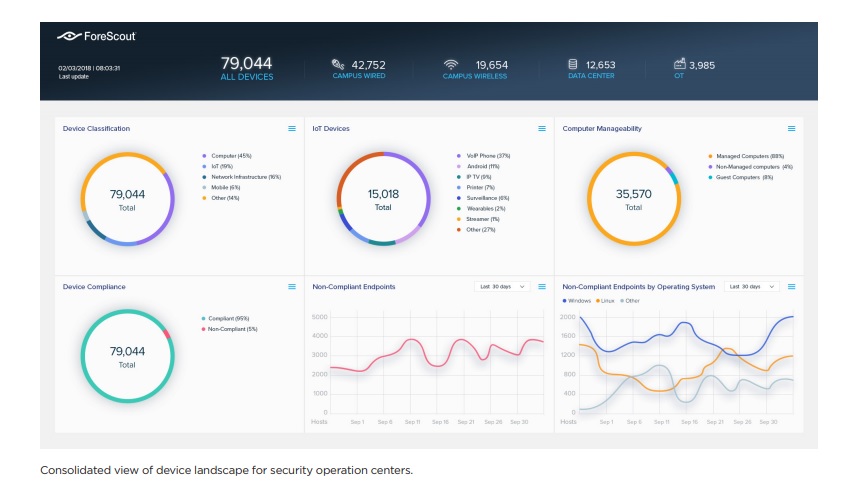
Task: Expand Last 30 days dropdown for Operating System chart
Action: [x=751, y=287]
